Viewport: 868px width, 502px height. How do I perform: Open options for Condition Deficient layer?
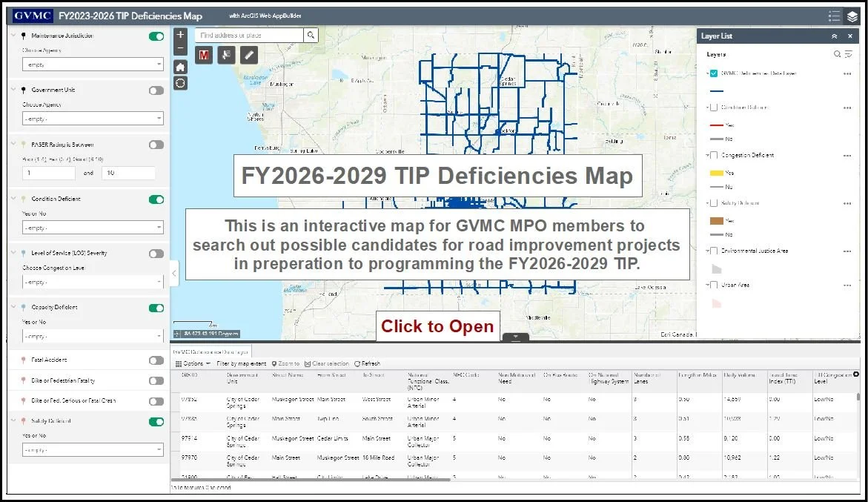coord(847,108)
